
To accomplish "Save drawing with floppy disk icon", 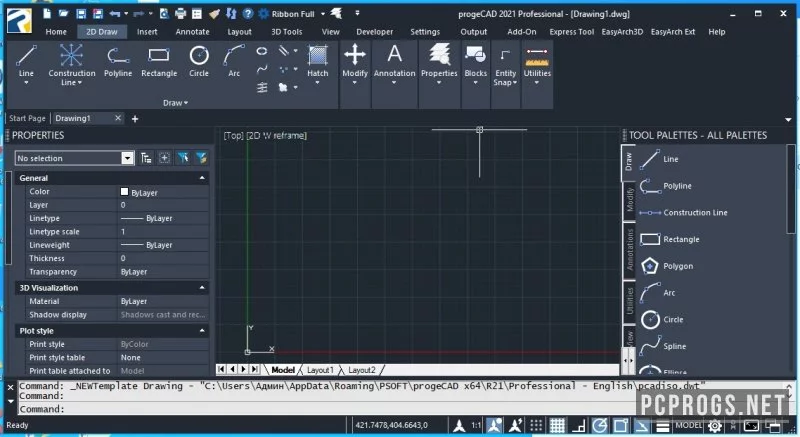I will pyautogui.click(x=81, y=14).
